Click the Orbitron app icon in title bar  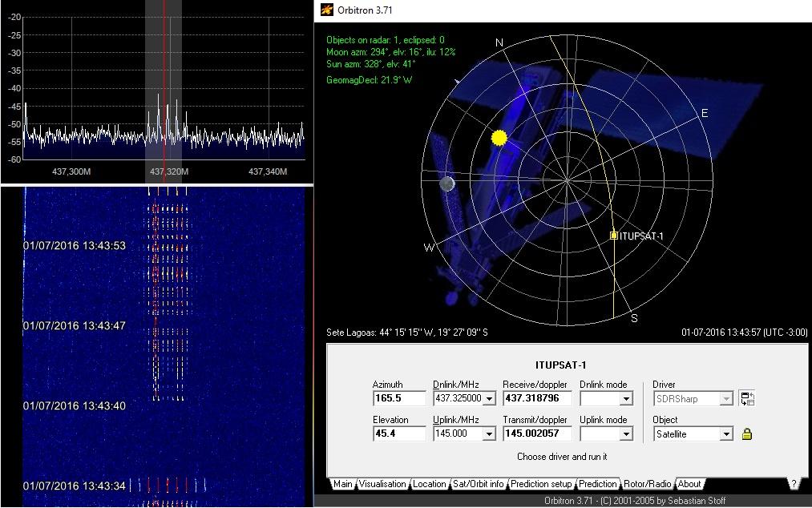tap(327, 10)
